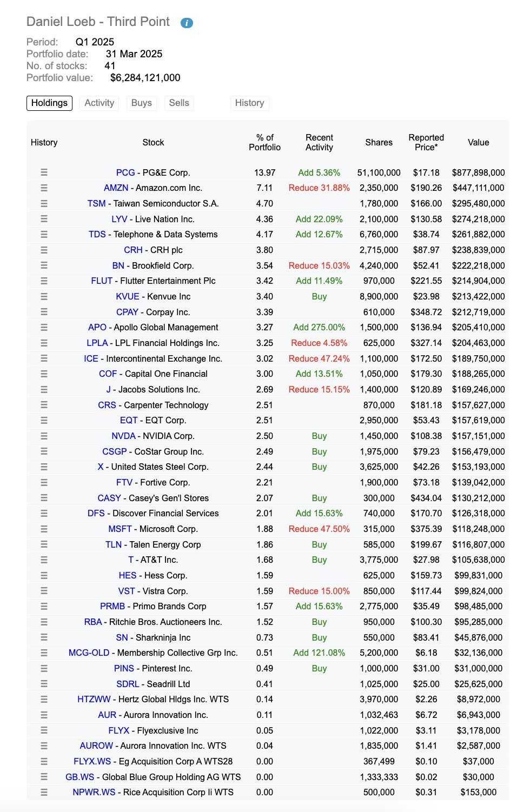
Task: Open history icon for PCG row
Action: pyautogui.click(x=44, y=172)
